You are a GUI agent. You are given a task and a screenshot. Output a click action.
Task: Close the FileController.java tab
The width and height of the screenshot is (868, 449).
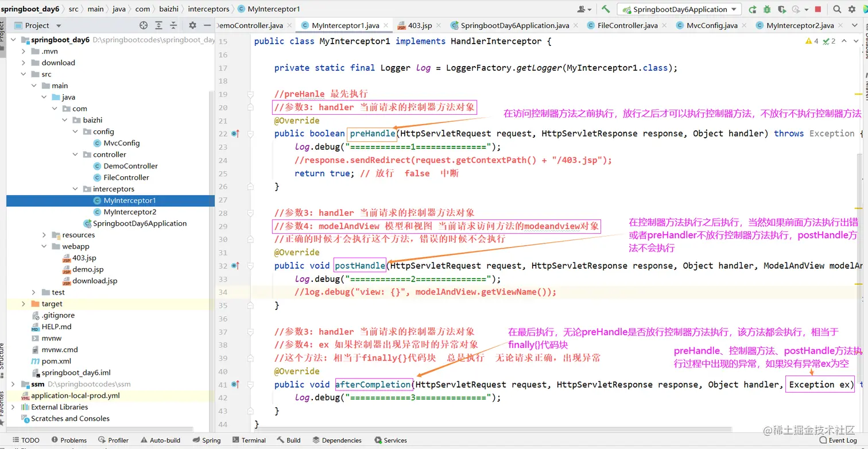(x=665, y=25)
